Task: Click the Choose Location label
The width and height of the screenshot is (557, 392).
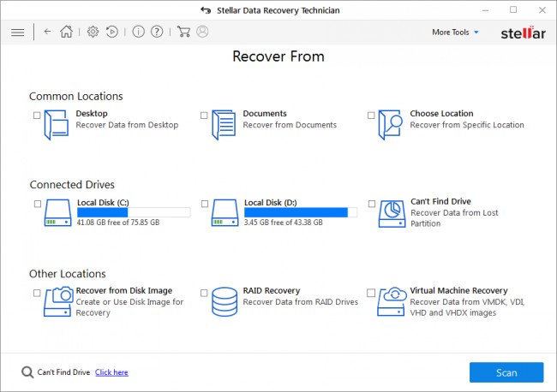Action: 441,114
